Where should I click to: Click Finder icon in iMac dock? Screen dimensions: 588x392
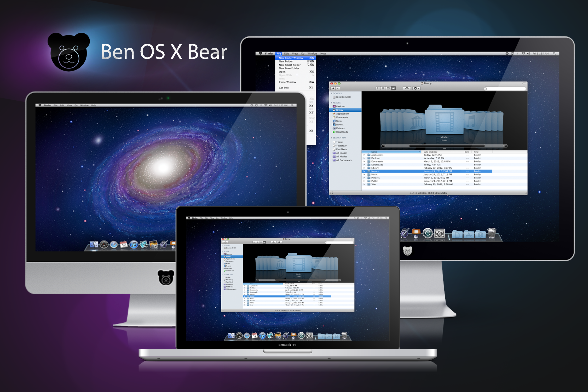[x=94, y=244]
